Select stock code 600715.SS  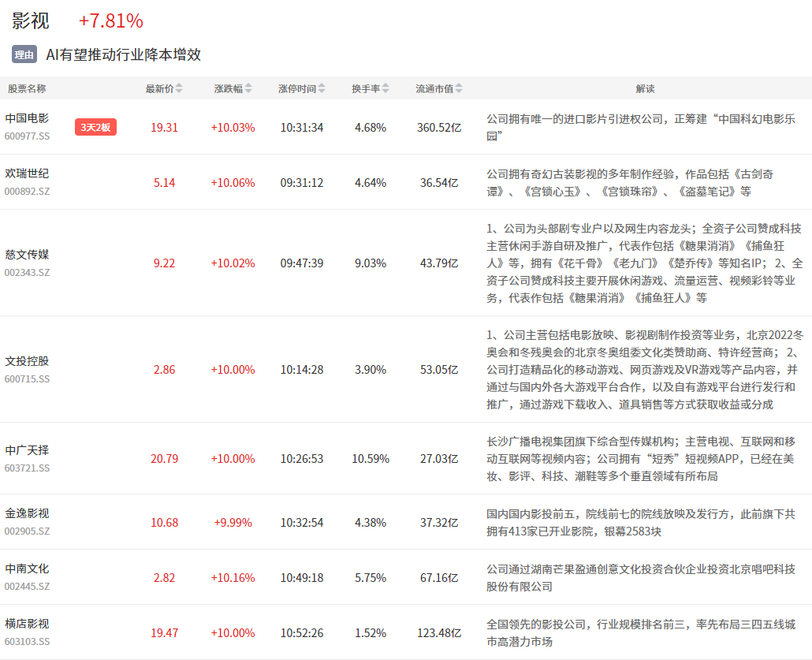pyautogui.click(x=27, y=378)
